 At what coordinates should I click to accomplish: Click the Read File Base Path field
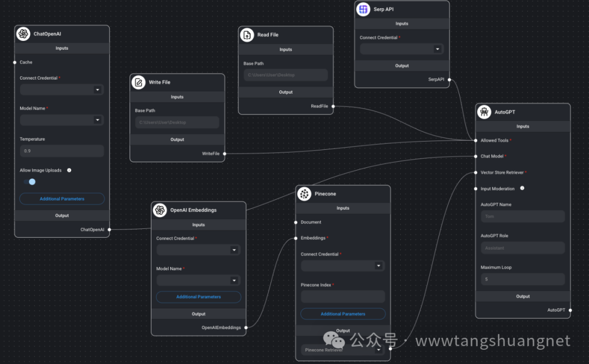(286, 75)
